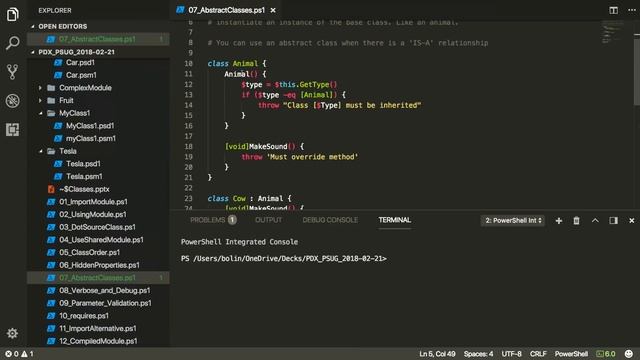Image resolution: width=640 pixels, height=360 pixels.
Task: Open the editor More Actions menu
Action: 631,10
